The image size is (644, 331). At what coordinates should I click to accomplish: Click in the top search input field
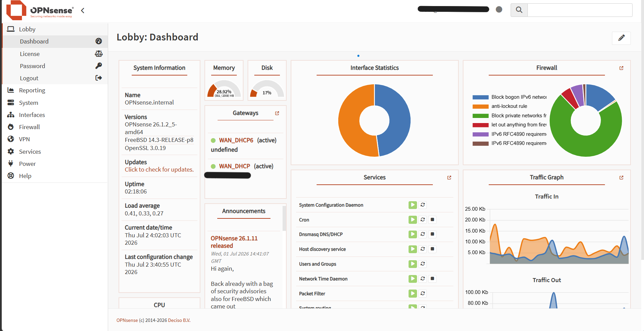pos(580,10)
